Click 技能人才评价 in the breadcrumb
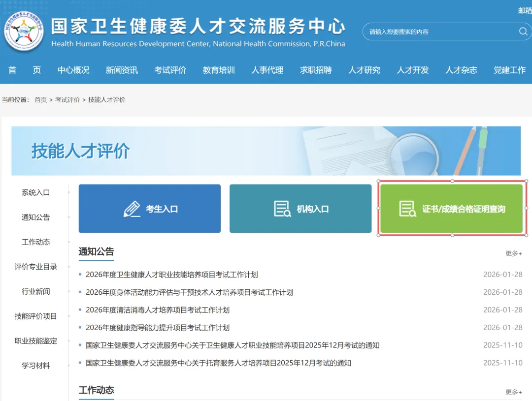 click(x=106, y=100)
